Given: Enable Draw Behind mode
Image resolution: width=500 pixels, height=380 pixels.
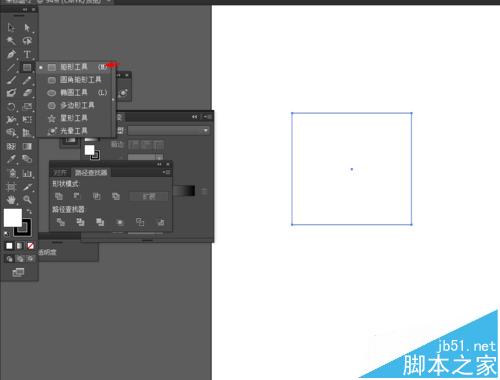Looking at the screenshot, I should point(20,259).
